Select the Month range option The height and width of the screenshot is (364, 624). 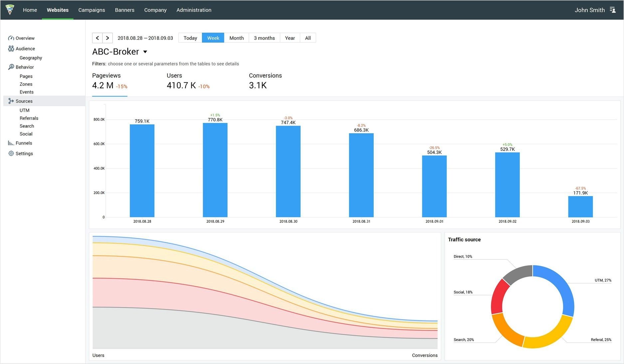click(237, 38)
